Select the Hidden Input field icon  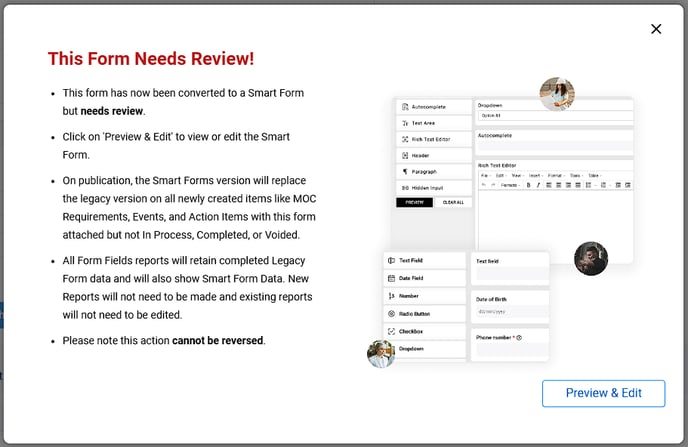pos(404,188)
